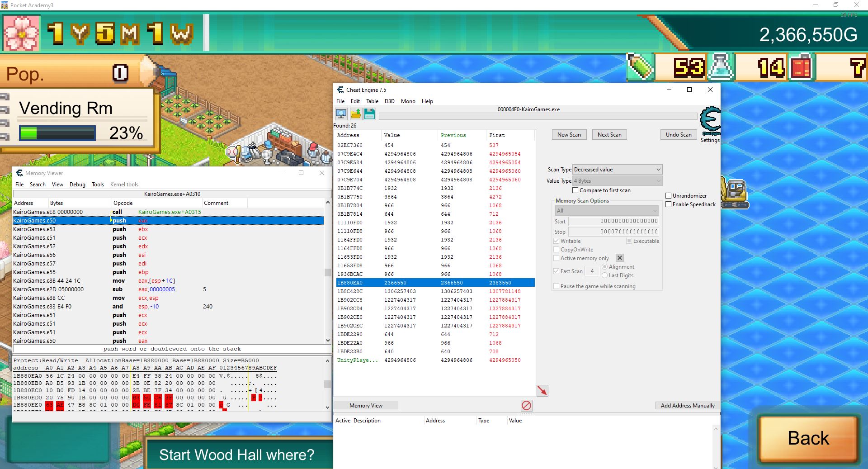Expand the Value Type dropdown
868x469 pixels.
[x=617, y=181]
